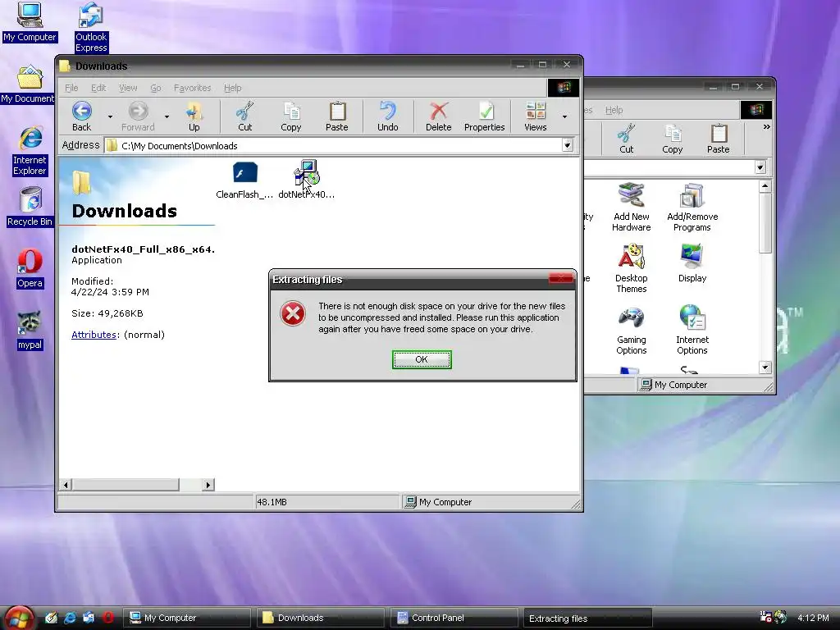Image resolution: width=840 pixels, height=630 pixels.
Task: Open the Favorites menu in Downloads
Action: pyautogui.click(x=192, y=88)
